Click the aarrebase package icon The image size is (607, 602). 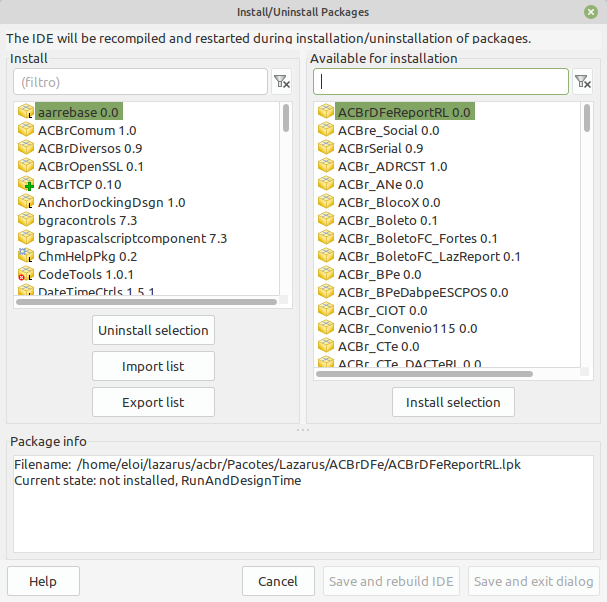[x=26, y=111]
